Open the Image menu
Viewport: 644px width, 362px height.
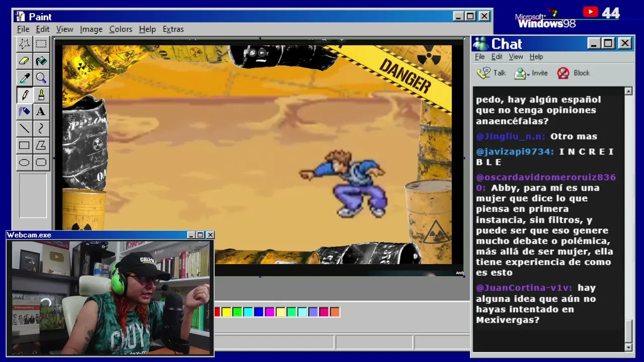(91, 29)
